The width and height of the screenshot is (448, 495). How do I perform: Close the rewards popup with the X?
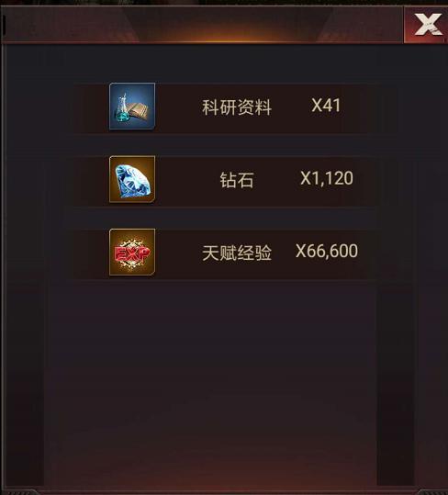(426, 25)
